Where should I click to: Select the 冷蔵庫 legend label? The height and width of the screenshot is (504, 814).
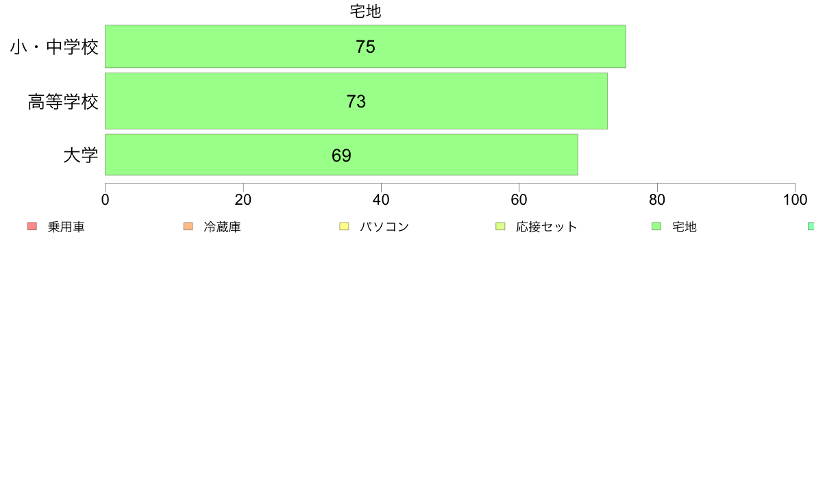222,227
